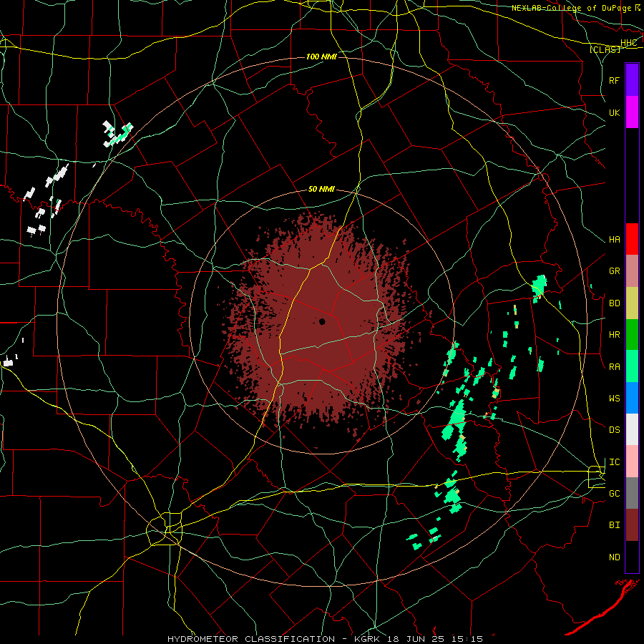Click the GR legend label
Viewport: 644px width, 644px height.
click(615, 271)
